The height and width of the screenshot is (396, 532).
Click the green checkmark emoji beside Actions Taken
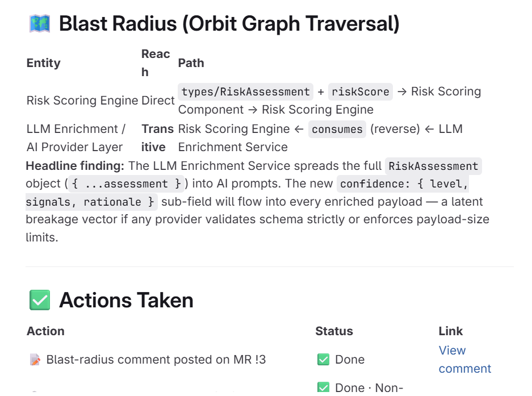point(40,300)
